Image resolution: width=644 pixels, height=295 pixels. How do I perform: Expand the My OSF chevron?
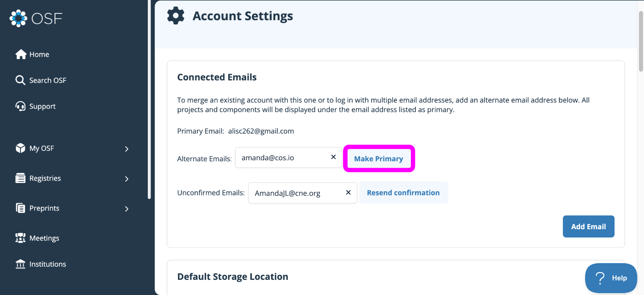pyautogui.click(x=127, y=149)
